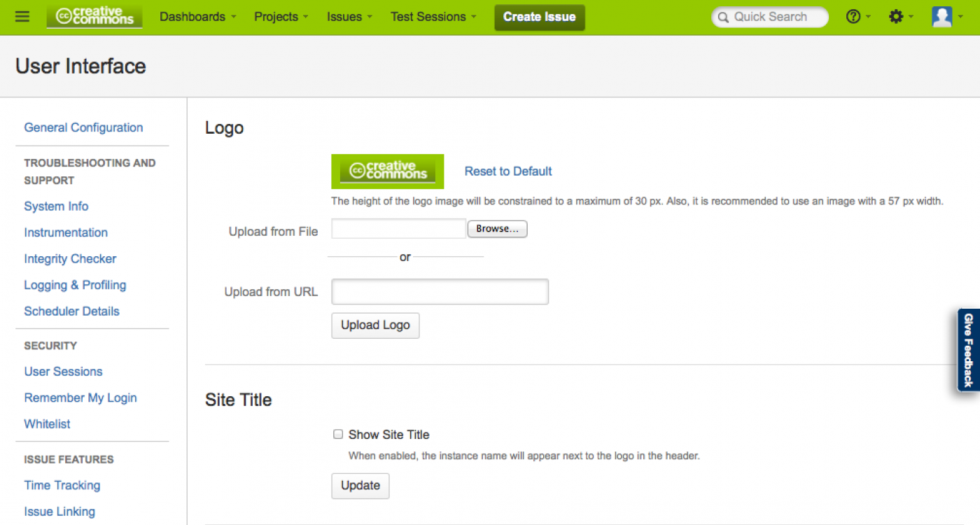Expand the Issues dropdown menu
The height and width of the screenshot is (525, 980).
[x=349, y=17]
